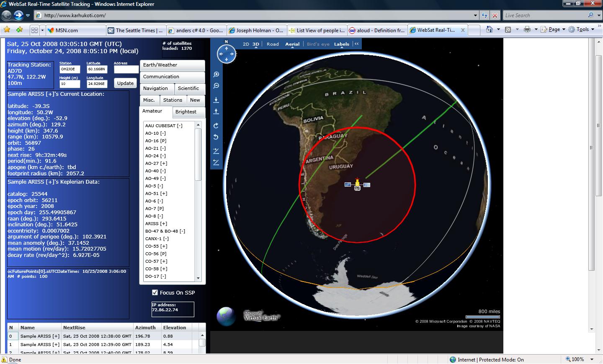Screen dimensions: 603x364
Task: Click the Address input field
Action: tap(126, 69)
